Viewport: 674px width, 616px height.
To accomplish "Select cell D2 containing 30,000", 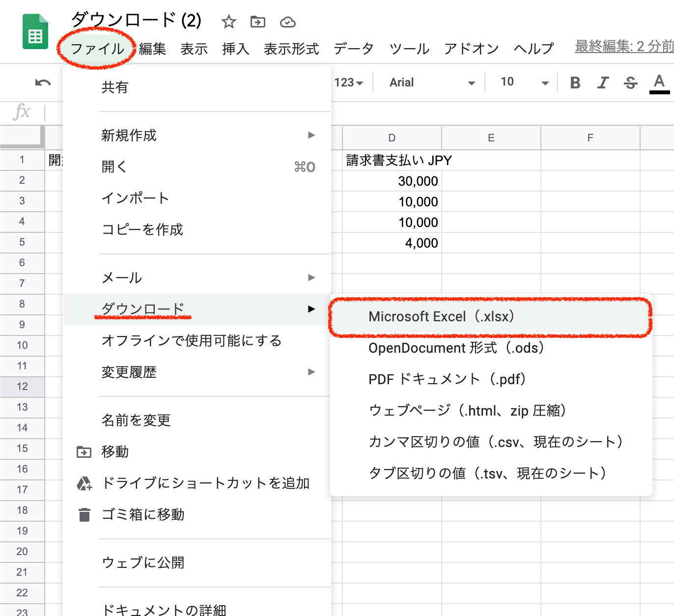I will click(x=392, y=181).
